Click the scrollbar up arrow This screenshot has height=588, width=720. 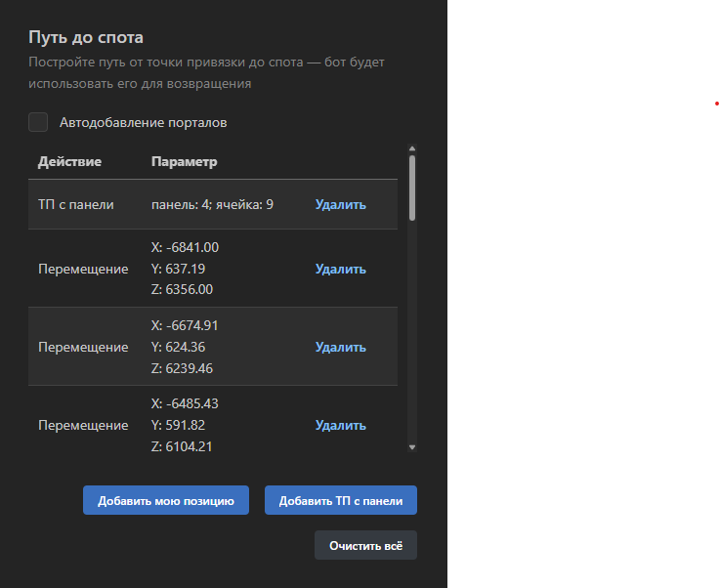tap(412, 148)
